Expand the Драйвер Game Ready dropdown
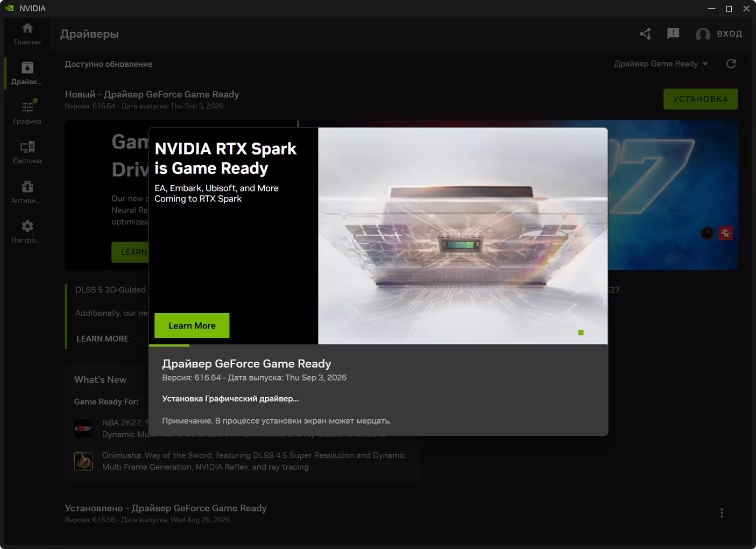Viewport: 756px width, 549px height. tap(661, 64)
